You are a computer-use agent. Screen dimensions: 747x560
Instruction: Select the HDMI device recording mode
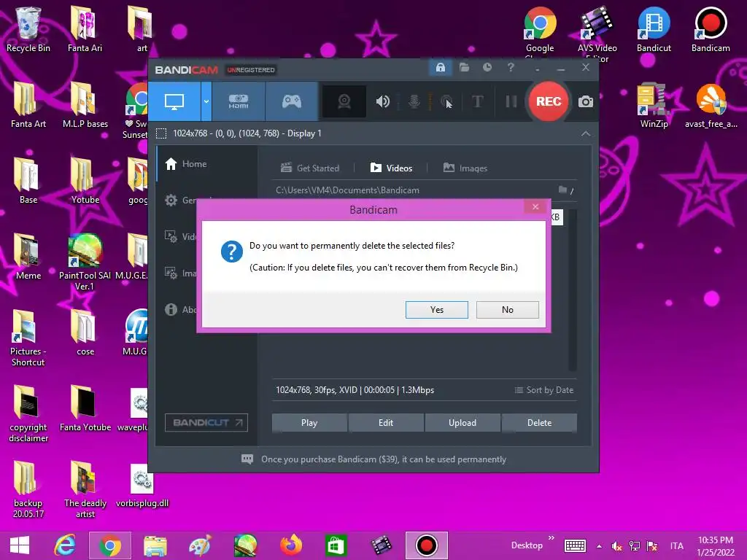[x=239, y=101]
